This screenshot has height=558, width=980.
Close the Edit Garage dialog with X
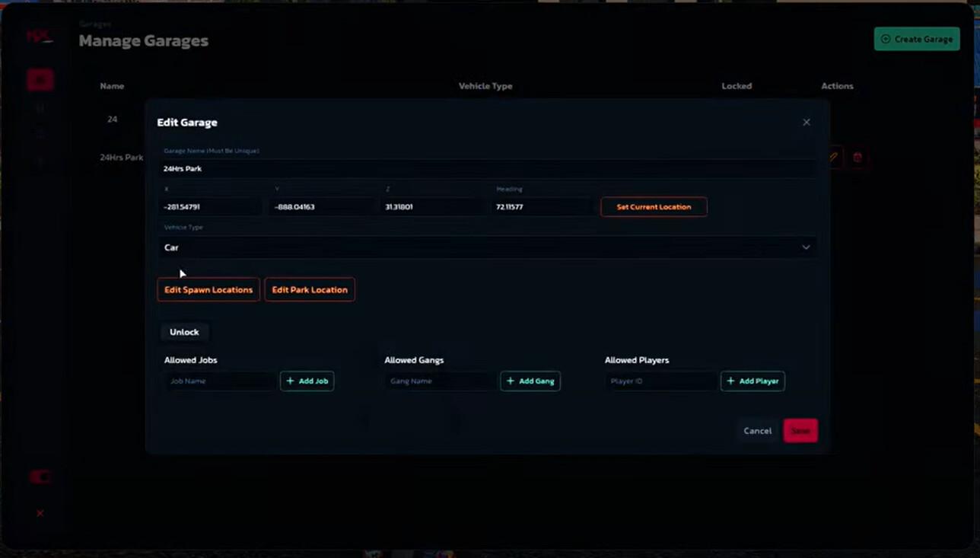pyautogui.click(x=807, y=122)
